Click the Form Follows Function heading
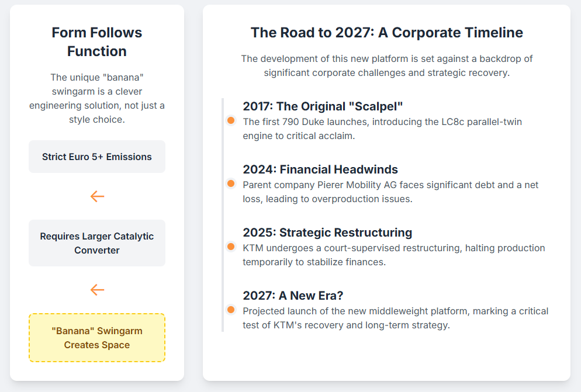 tap(97, 41)
